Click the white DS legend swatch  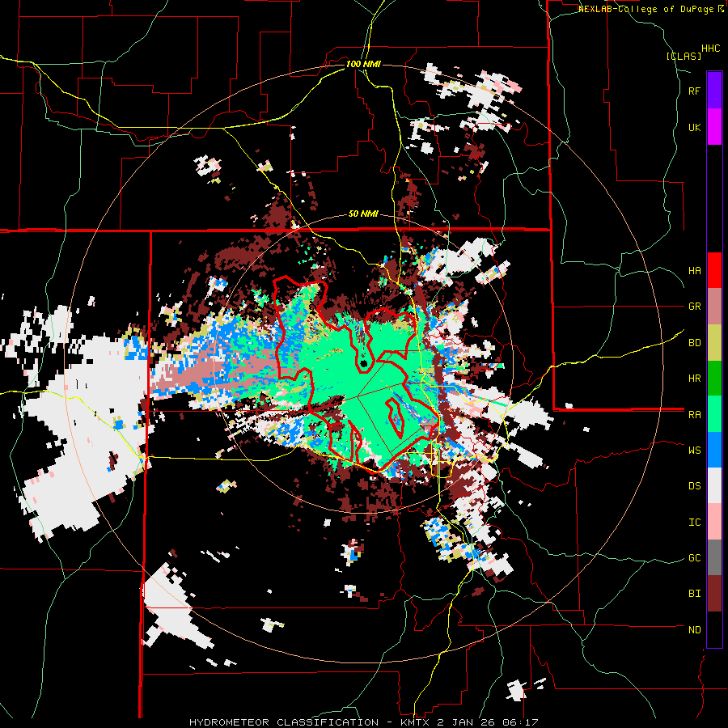point(714,485)
